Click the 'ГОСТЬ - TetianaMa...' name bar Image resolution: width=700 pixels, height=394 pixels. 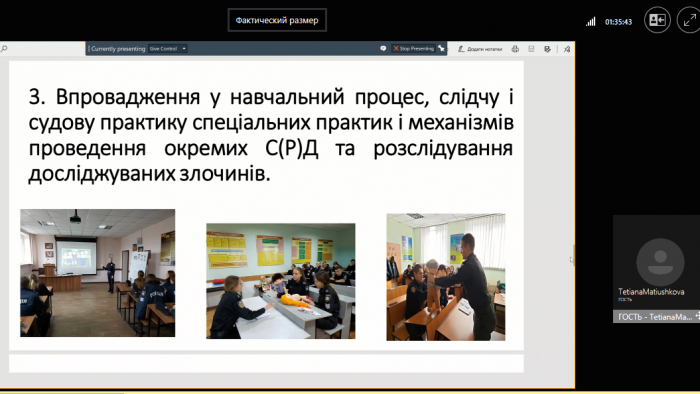click(x=656, y=316)
